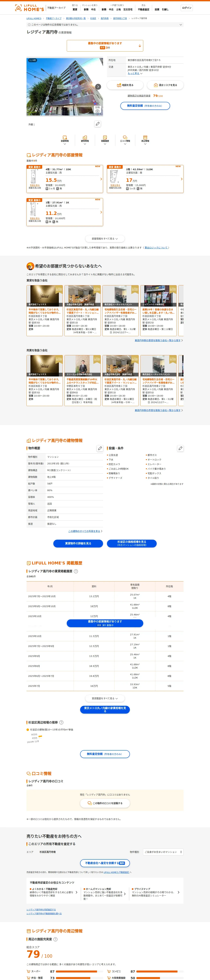Click 東京メトロ丸ノ内線の家賃相場を見る button
Image resolution: width=210 pixels, height=980 pixels.
[105, 710]
